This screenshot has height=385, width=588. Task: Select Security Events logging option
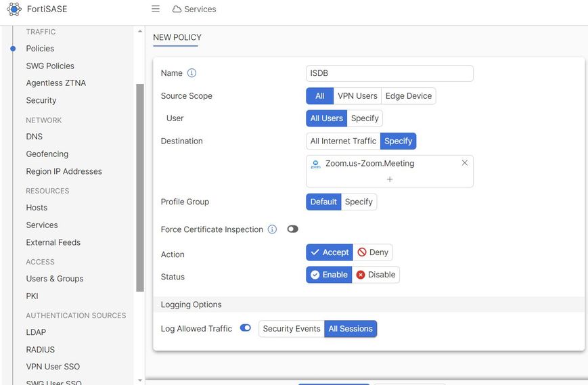tap(292, 329)
